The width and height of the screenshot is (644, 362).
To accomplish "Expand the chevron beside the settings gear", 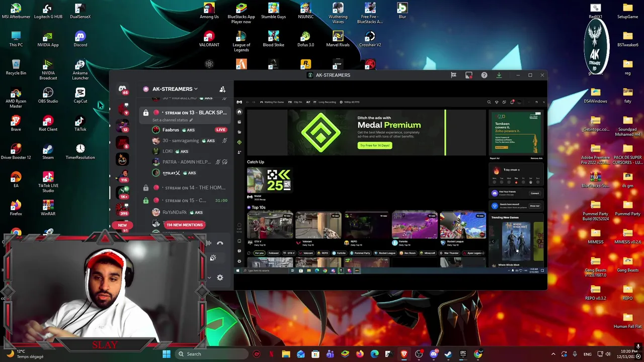I will (x=209, y=278).
